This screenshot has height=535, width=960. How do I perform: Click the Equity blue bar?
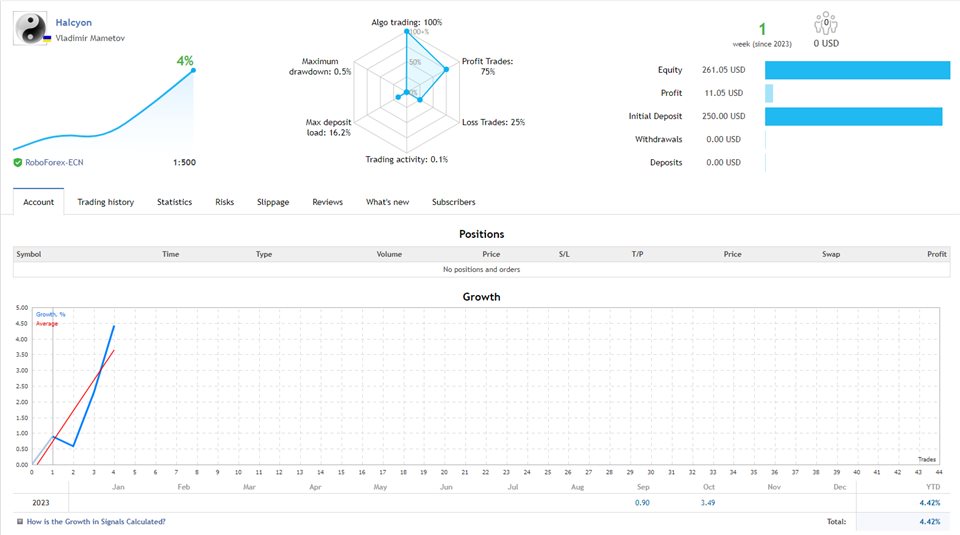click(x=857, y=70)
